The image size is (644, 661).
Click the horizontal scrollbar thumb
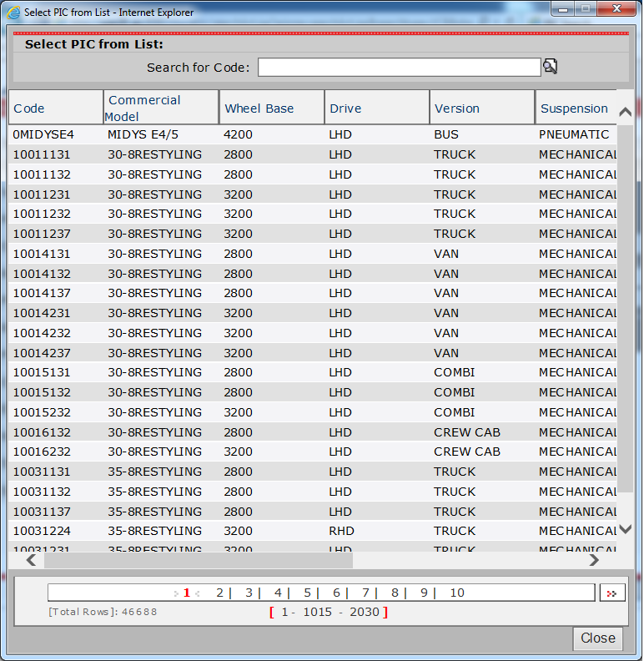click(x=200, y=560)
